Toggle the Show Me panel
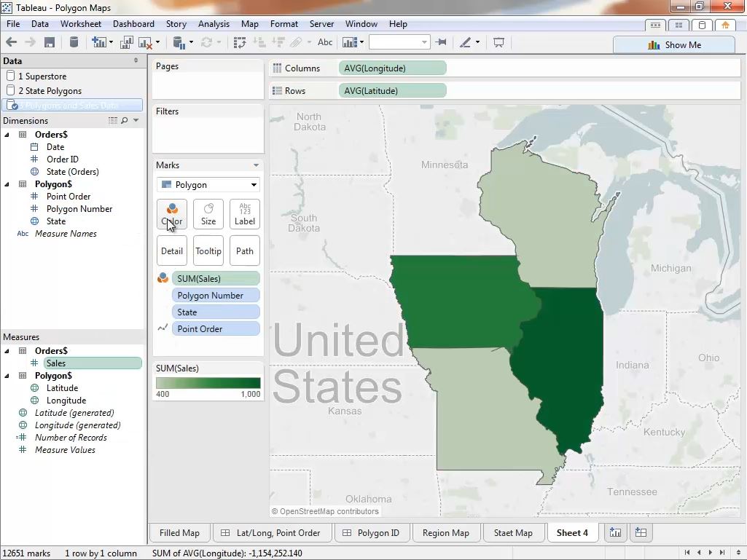The image size is (747, 560). pos(674,44)
